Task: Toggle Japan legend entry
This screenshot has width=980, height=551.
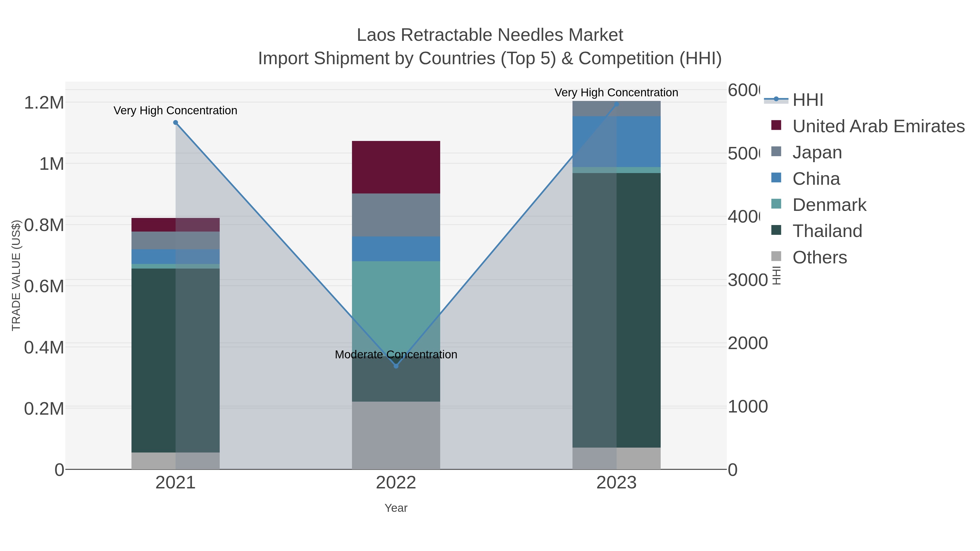Action: [806, 152]
